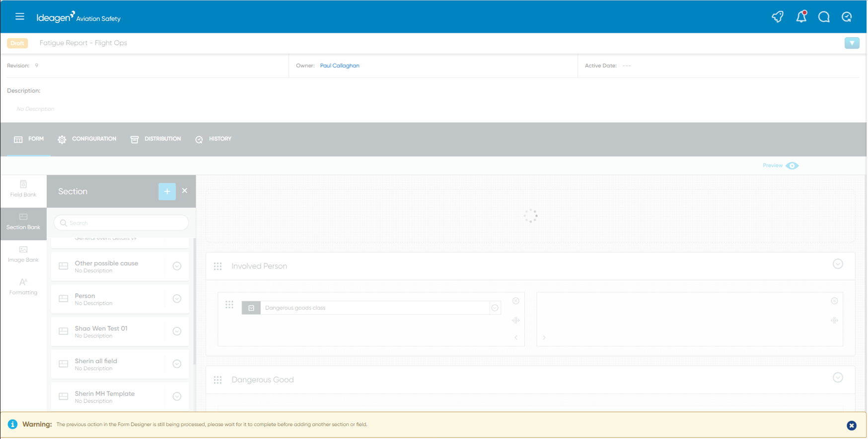Open the notifications bell

pyautogui.click(x=801, y=17)
